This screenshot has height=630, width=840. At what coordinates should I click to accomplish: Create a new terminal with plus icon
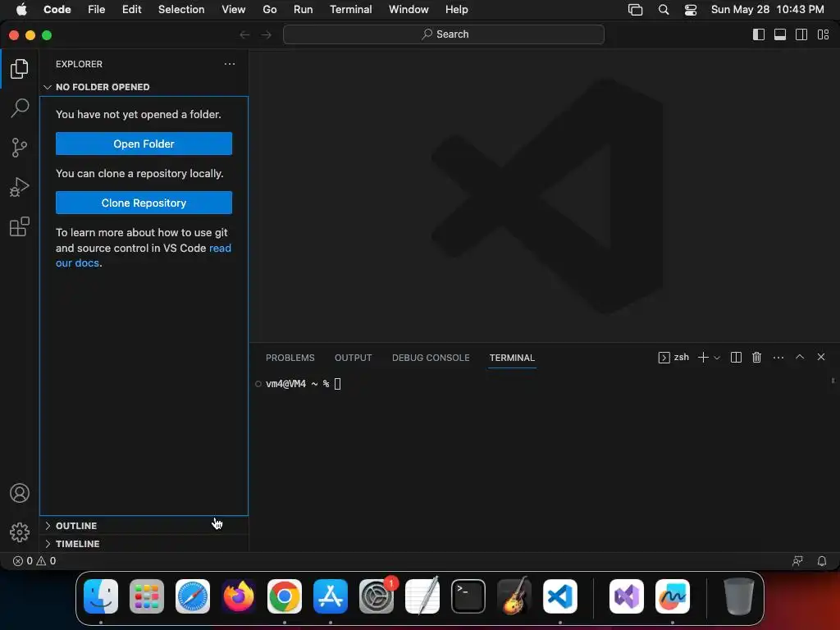point(703,358)
